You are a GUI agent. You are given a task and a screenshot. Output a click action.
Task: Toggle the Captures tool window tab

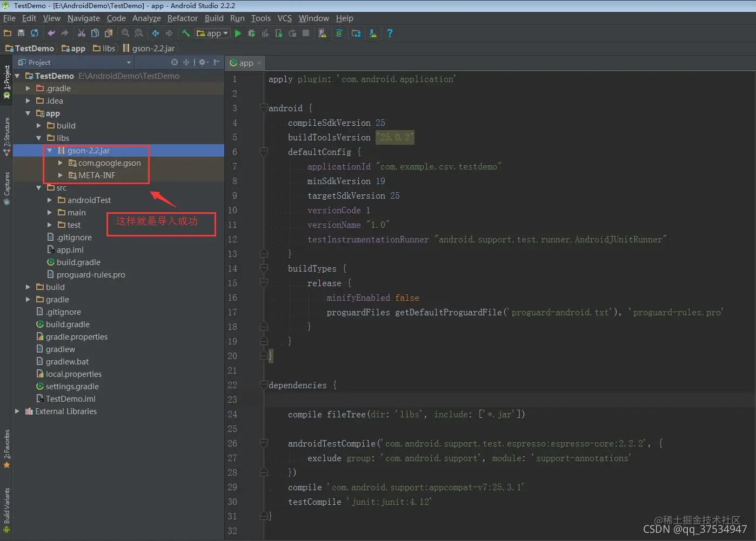click(6, 188)
